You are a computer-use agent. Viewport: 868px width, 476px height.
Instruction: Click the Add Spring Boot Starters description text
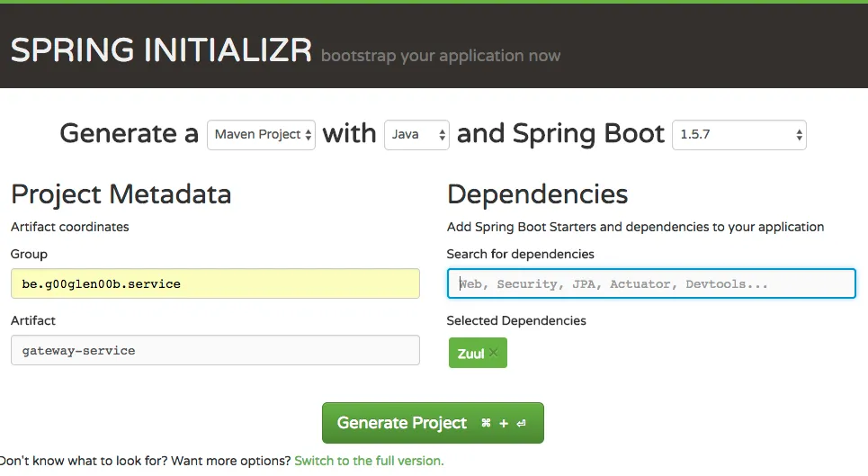pos(636,227)
